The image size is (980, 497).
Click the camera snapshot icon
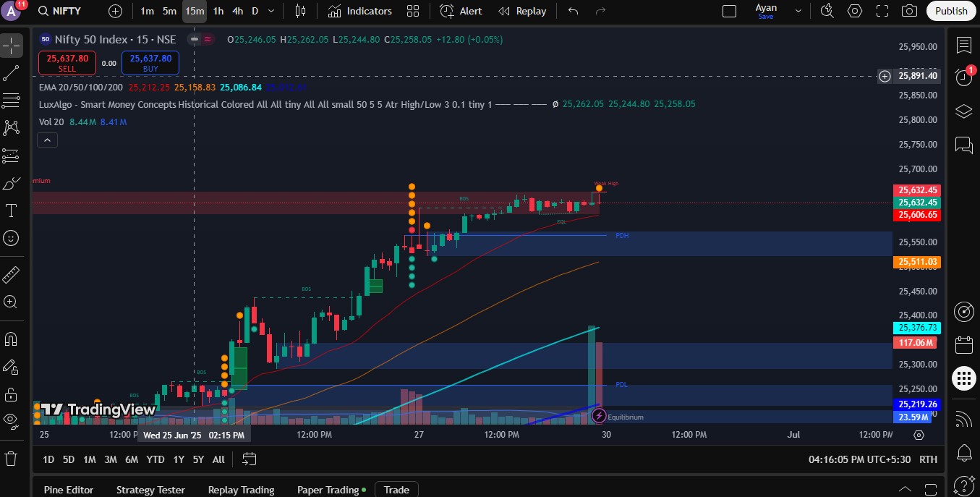(909, 11)
